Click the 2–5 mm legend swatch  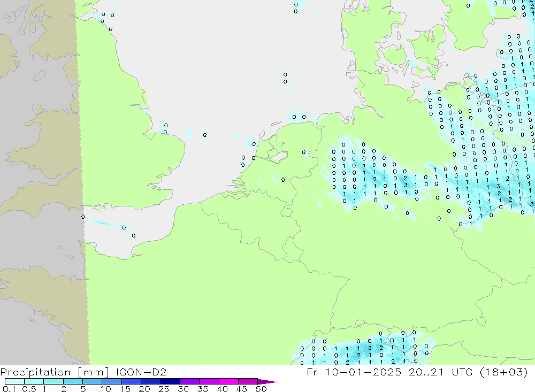click(73, 381)
